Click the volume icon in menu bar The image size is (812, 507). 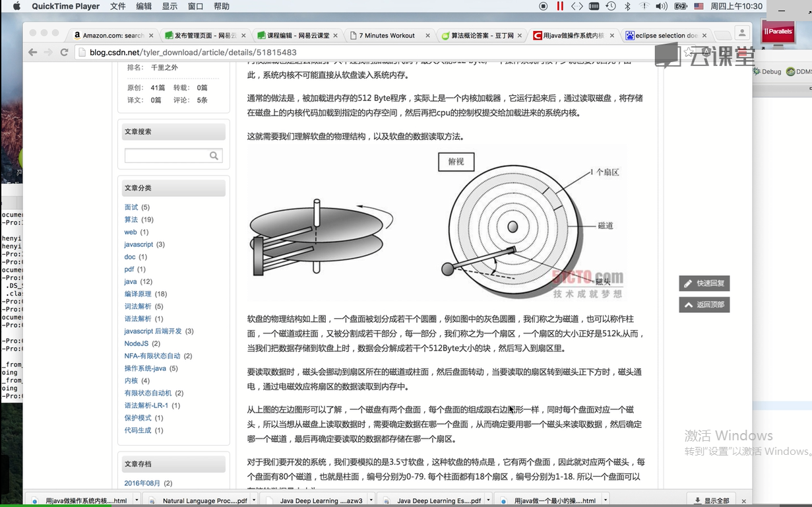(x=661, y=6)
